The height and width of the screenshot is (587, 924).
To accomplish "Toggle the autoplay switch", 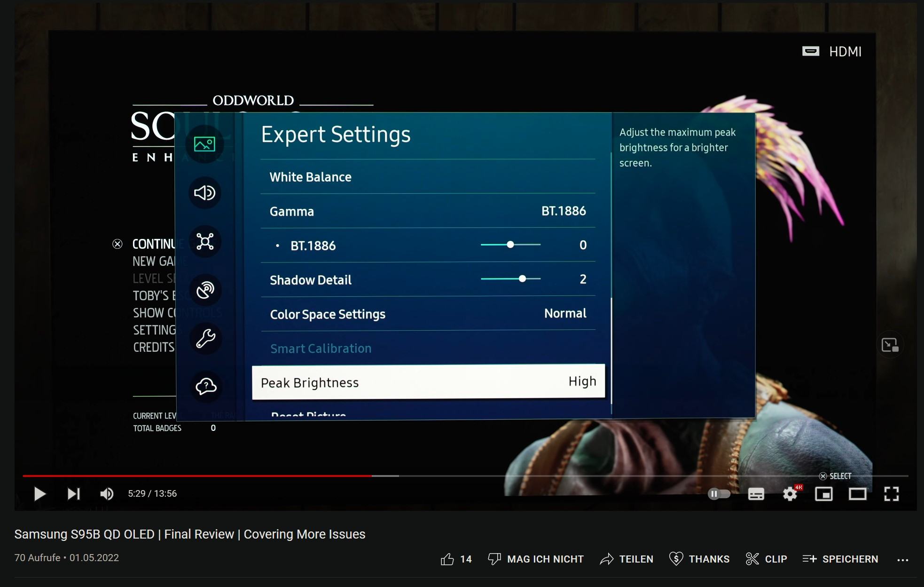I will [719, 494].
